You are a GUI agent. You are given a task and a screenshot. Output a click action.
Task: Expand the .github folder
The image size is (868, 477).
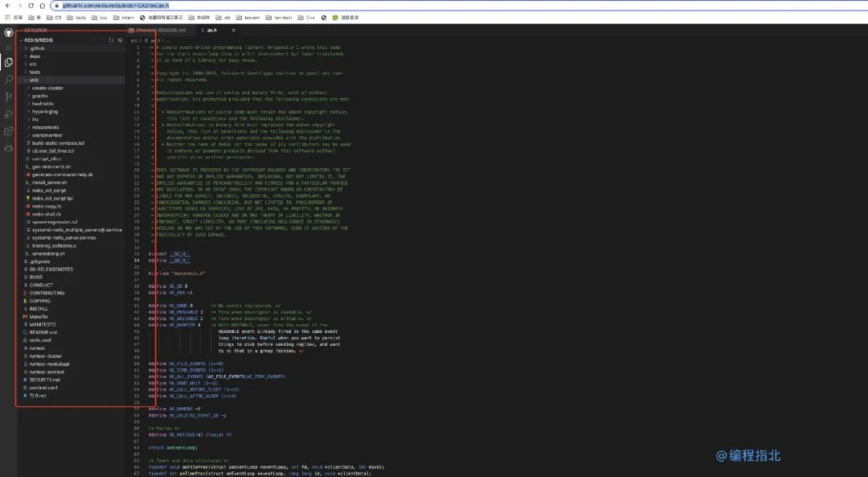tap(72, 48)
